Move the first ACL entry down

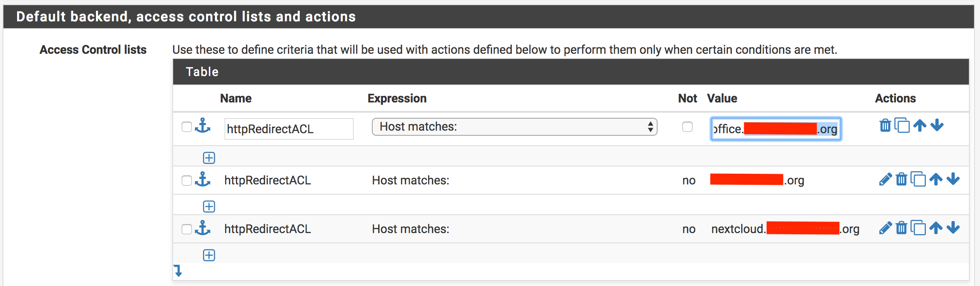[x=937, y=125]
